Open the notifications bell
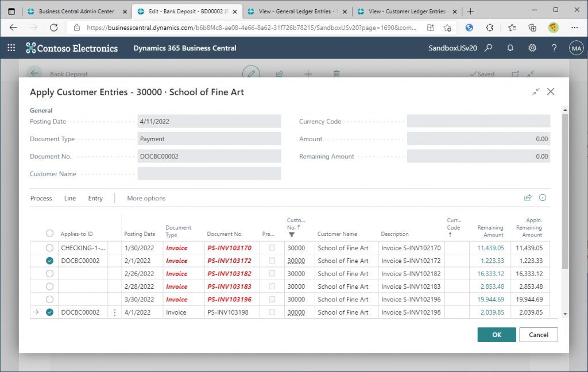This screenshot has height=372, width=588. [x=510, y=48]
